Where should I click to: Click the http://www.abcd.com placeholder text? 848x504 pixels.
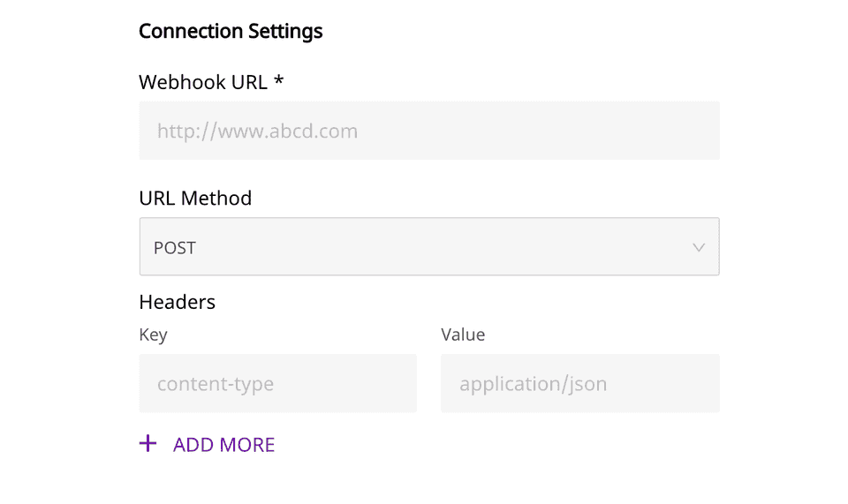[257, 132]
